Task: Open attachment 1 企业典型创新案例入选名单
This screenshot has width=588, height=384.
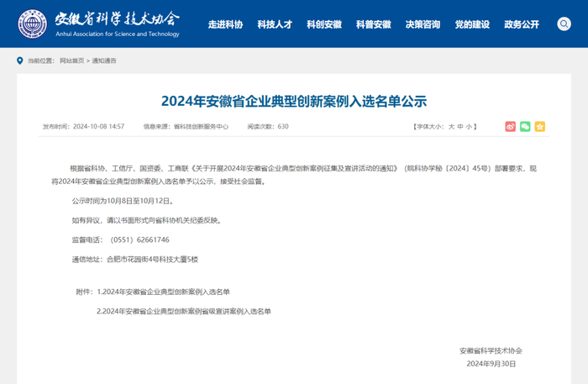Action: [x=164, y=292]
